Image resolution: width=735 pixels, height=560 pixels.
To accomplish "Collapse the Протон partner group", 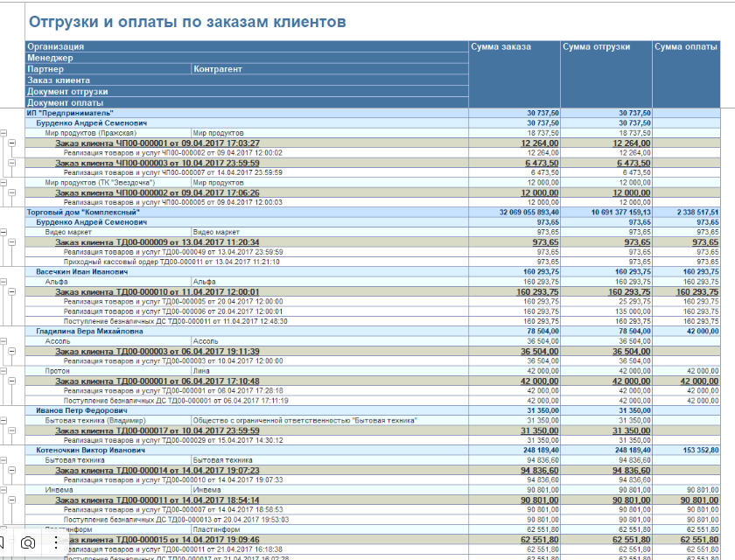I will (x=3, y=371).
